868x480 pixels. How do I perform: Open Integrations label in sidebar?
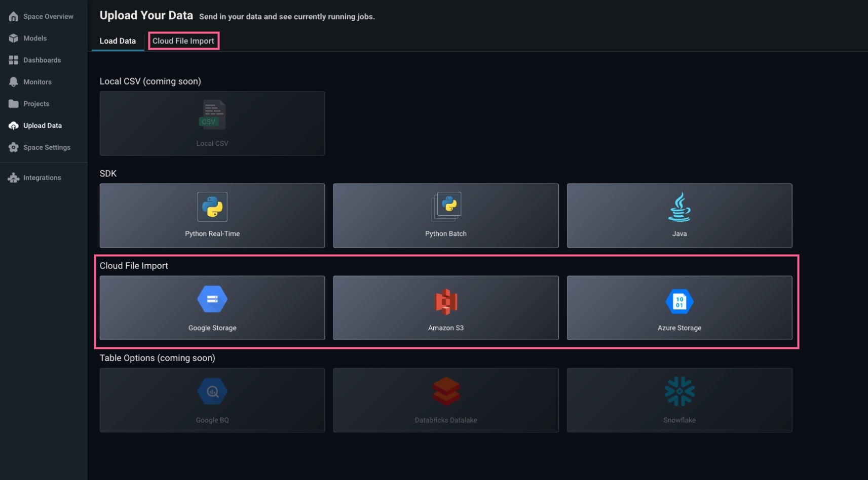pos(42,178)
